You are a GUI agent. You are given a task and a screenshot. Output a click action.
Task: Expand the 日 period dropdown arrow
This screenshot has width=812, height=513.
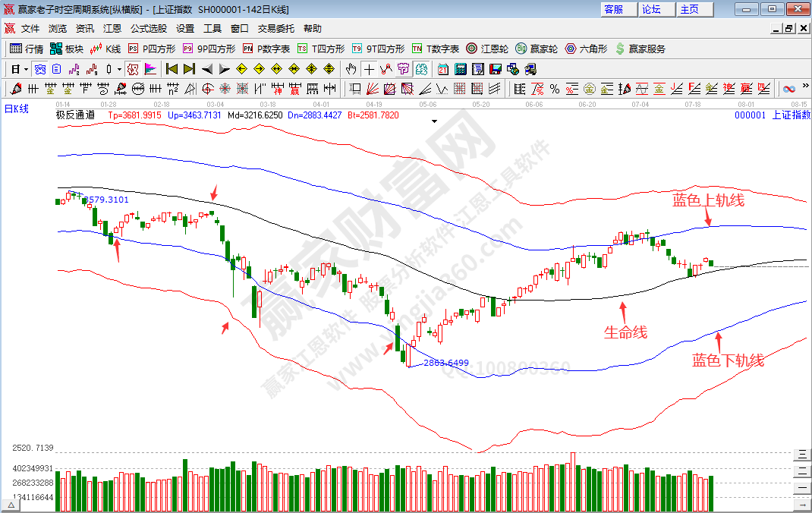[25, 69]
